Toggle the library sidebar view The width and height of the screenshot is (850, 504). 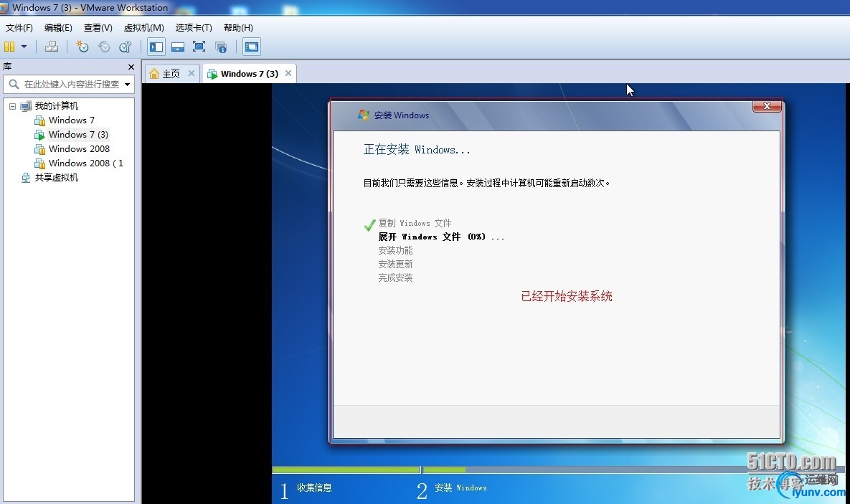point(156,47)
